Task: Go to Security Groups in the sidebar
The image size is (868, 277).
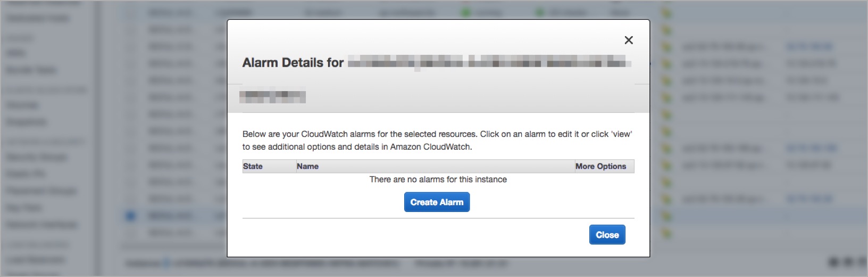Action: pos(36,157)
